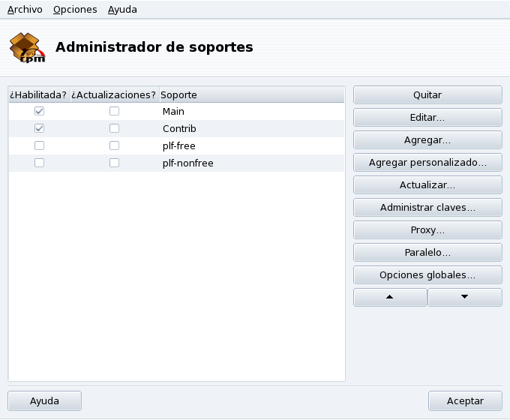Tick the updates checkbox for plf-free

pyautogui.click(x=114, y=145)
